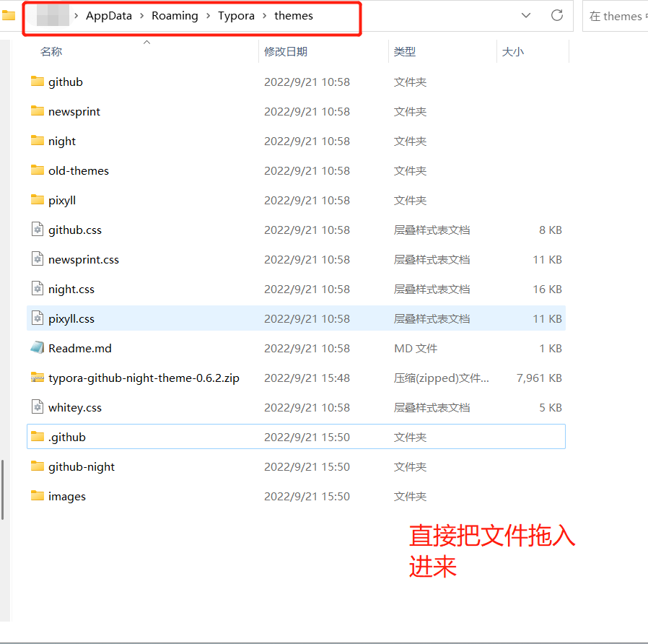
Task: Open the address bar history dropdown
Action: click(x=525, y=15)
